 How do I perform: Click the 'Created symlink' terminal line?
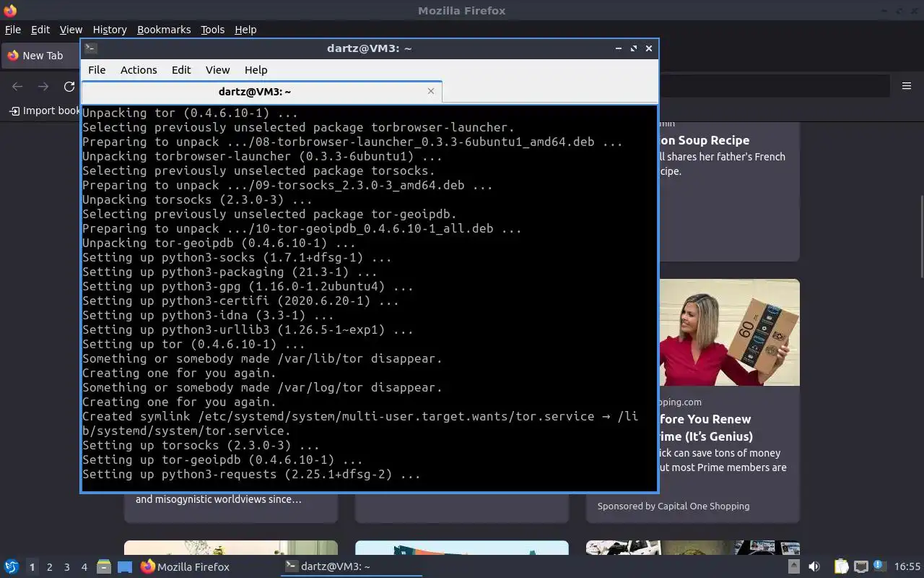click(x=360, y=423)
